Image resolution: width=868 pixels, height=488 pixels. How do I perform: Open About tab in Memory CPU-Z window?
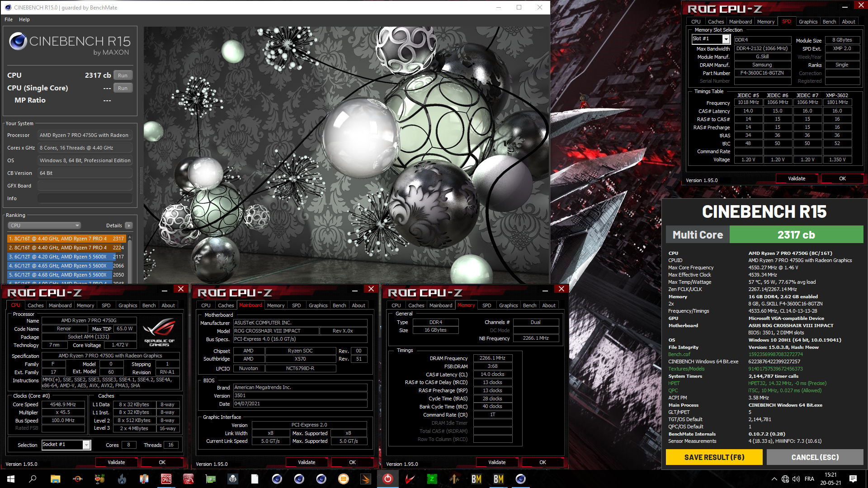click(x=549, y=305)
